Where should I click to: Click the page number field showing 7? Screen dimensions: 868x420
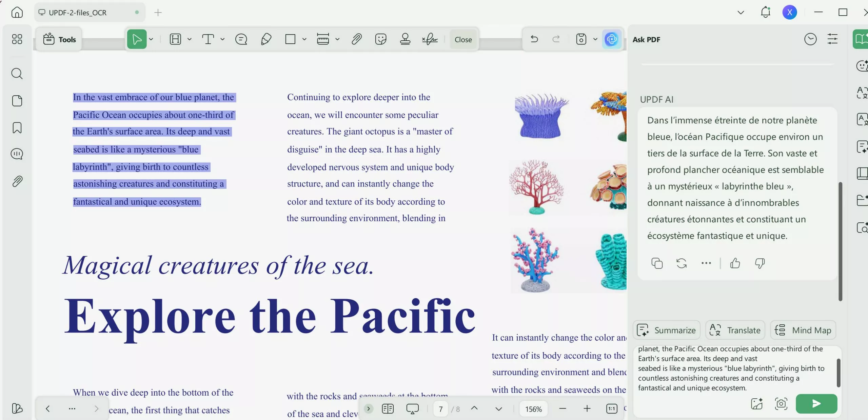pyautogui.click(x=440, y=409)
